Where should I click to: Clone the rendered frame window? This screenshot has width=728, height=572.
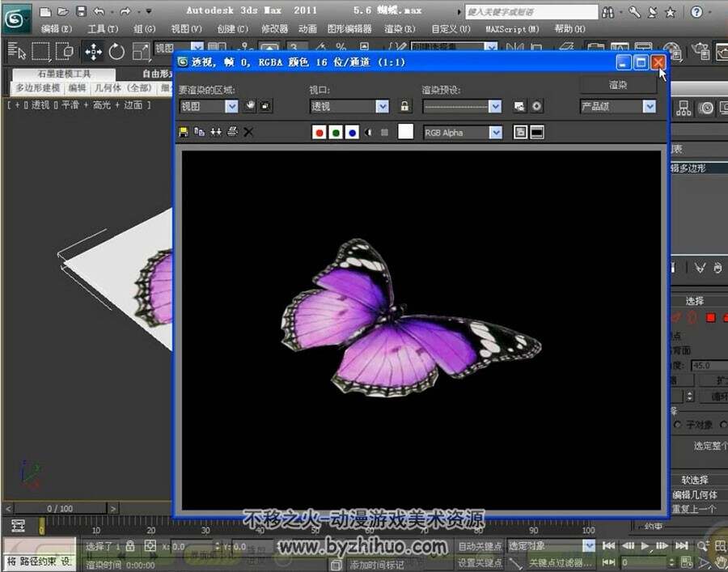pyautogui.click(x=216, y=133)
